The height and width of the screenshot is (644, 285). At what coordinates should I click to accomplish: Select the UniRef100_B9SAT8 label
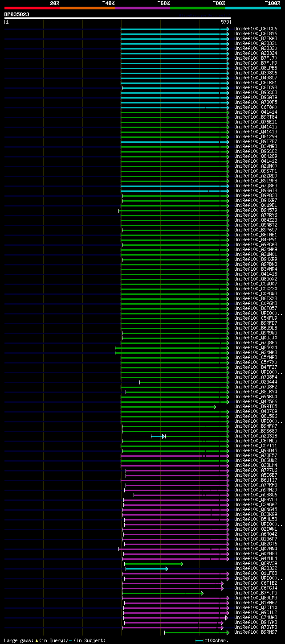coord(255,191)
